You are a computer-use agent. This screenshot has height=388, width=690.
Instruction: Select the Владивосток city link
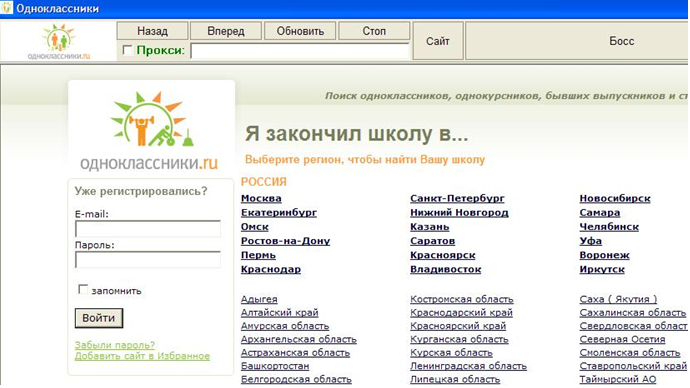(445, 269)
